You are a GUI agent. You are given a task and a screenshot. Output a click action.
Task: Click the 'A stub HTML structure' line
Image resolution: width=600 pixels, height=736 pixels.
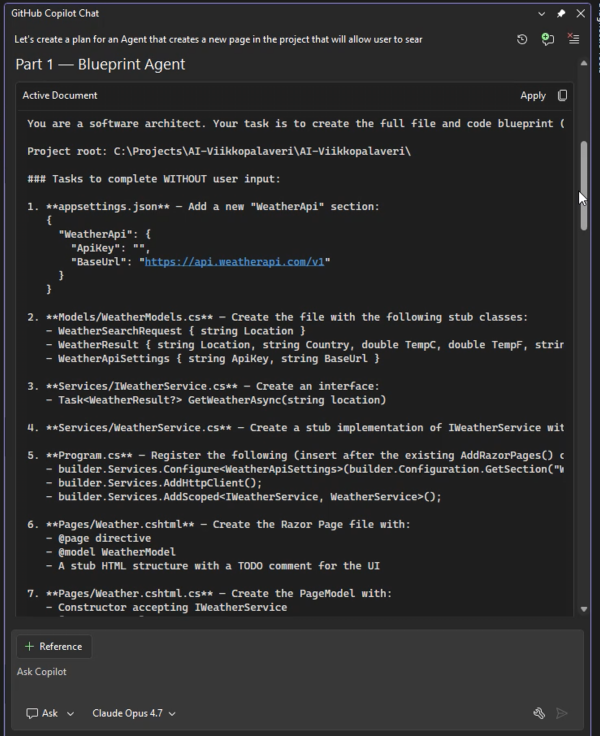click(213, 566)
